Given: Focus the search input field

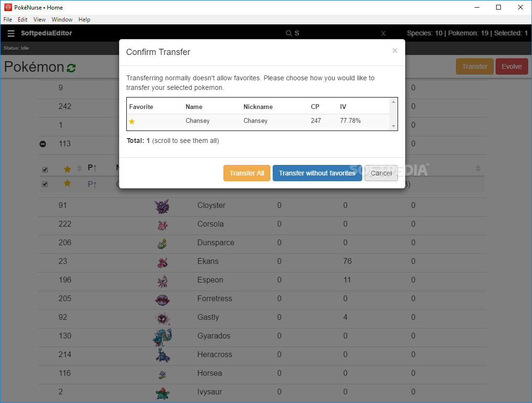Looking at the screenshot, I should click(x=336, y=33).
